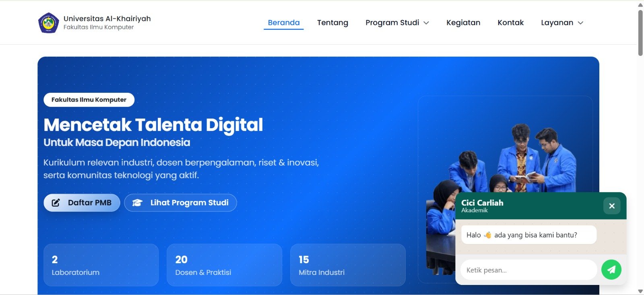Click the 20 Dosen & Praktisi stat card
Viewport: 644px width, 295px height.
click(x=224, y=265)
